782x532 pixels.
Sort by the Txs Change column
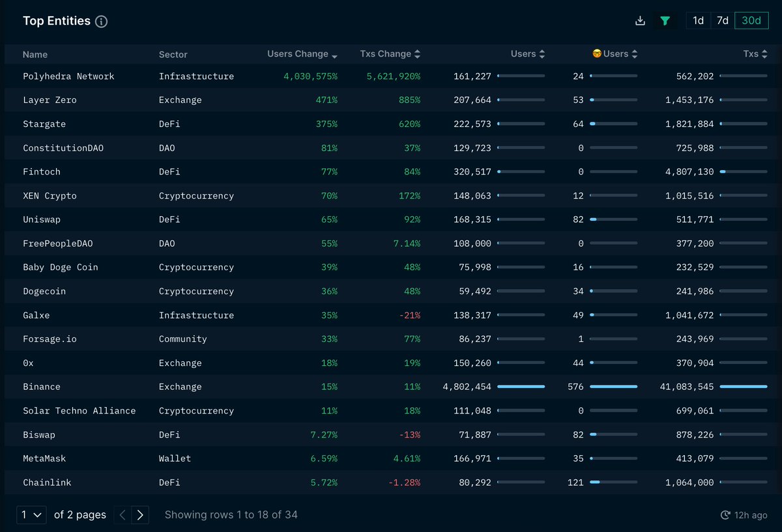pos(390,54)
